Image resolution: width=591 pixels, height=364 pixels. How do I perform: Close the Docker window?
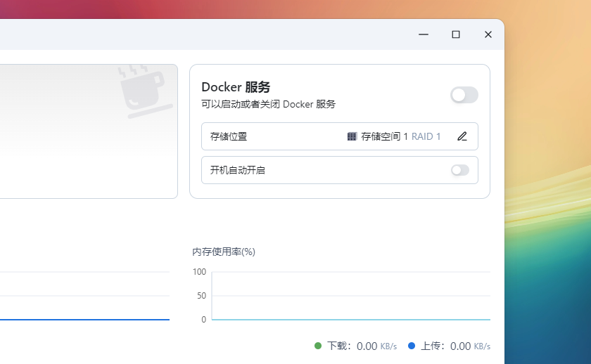point(488,34)
